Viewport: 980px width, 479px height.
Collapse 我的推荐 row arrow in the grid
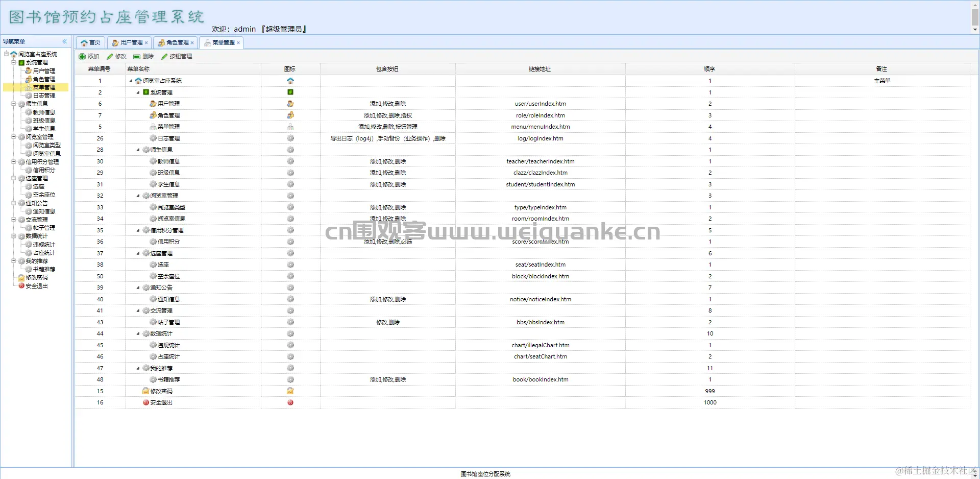[x=138, y=368]
